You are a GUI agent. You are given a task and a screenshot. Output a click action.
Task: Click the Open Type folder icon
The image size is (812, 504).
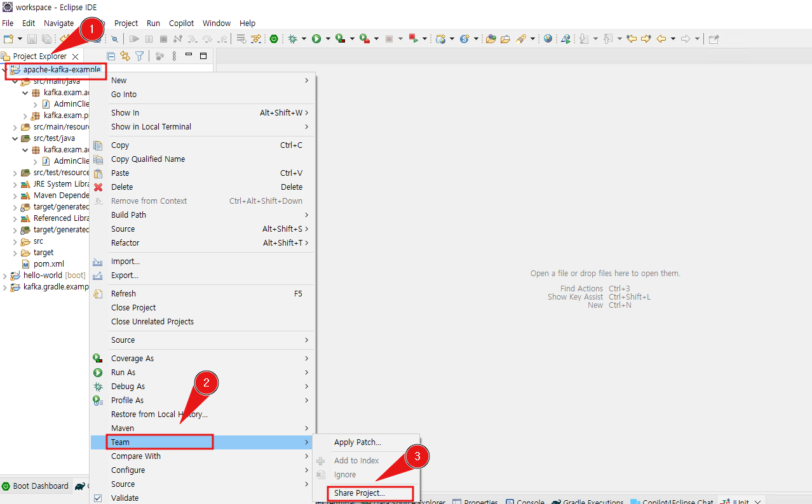point(491,39)
